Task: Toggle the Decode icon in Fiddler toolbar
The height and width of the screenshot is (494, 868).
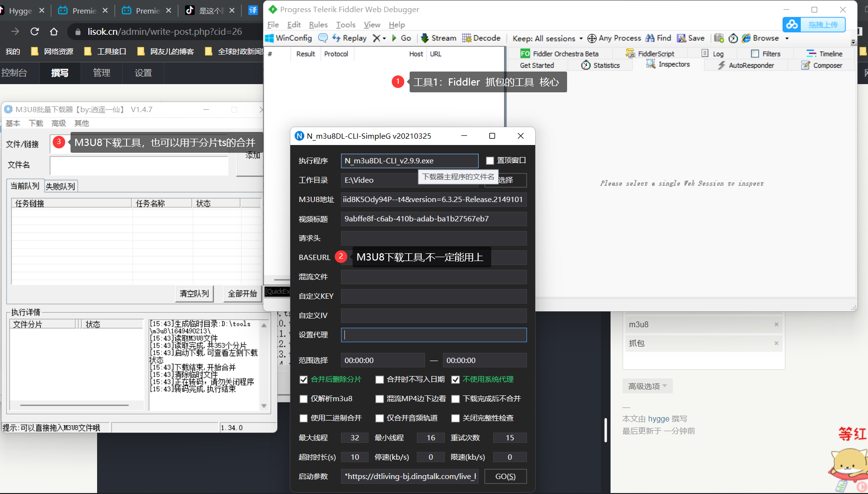Action: coord(466,38)
